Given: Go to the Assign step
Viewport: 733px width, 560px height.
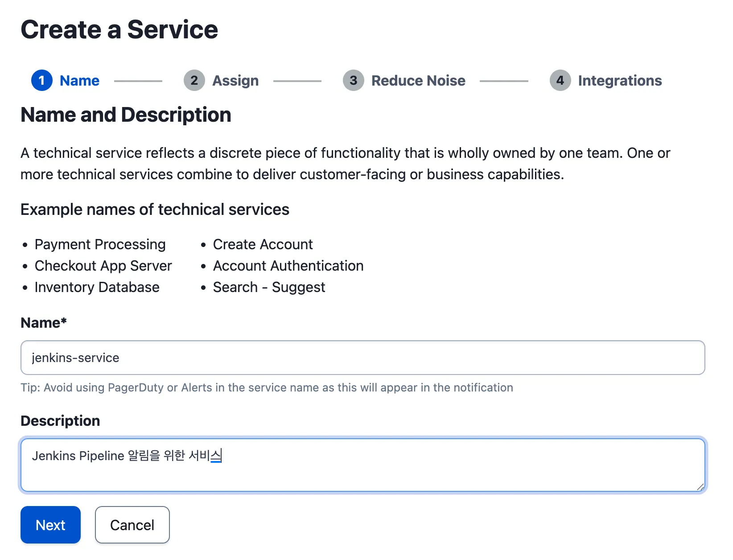Looking at the screenshot, I should pyautogui.click(x=235, y=81).
